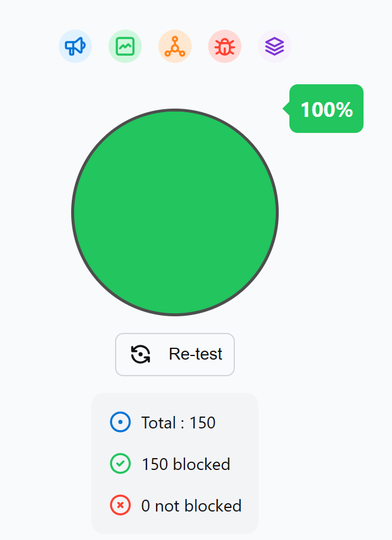Select the green analytics chart icon
This screenshot has width=392, height=540.
(125, 46)
